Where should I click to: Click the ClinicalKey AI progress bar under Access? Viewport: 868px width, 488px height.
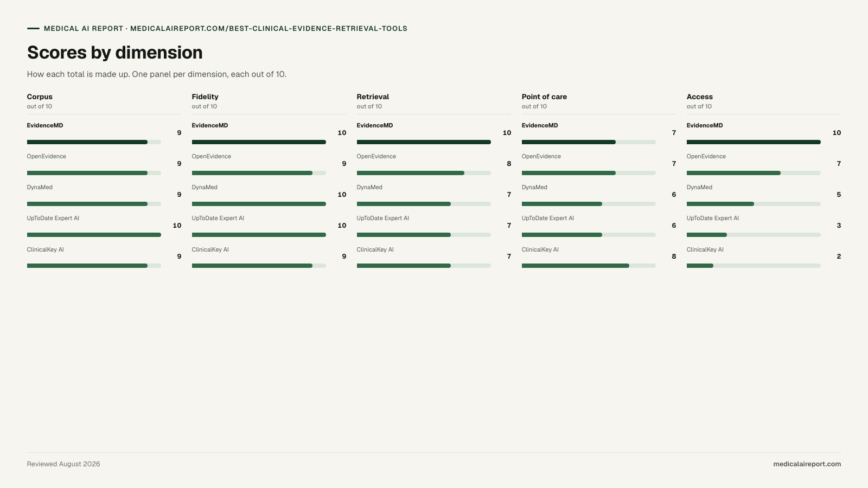(x=754, y=266)
